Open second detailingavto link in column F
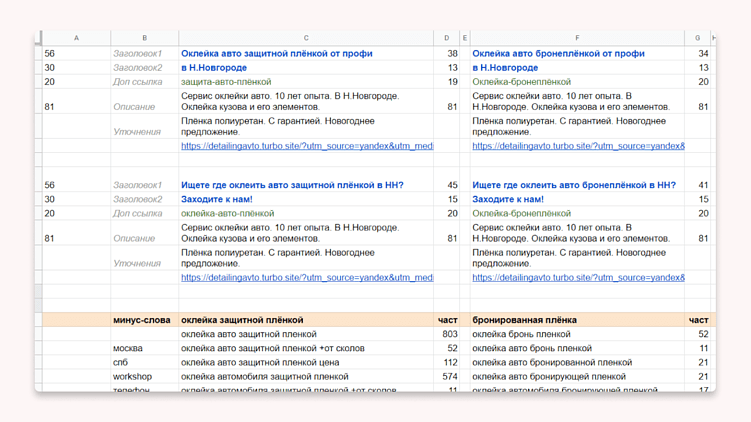This screenshot has height=422, width=751. [578, 278]
